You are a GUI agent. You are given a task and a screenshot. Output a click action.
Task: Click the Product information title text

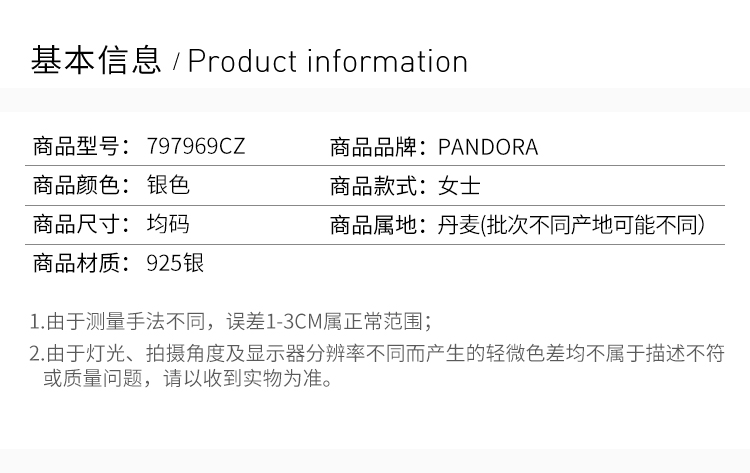[328, 62]
